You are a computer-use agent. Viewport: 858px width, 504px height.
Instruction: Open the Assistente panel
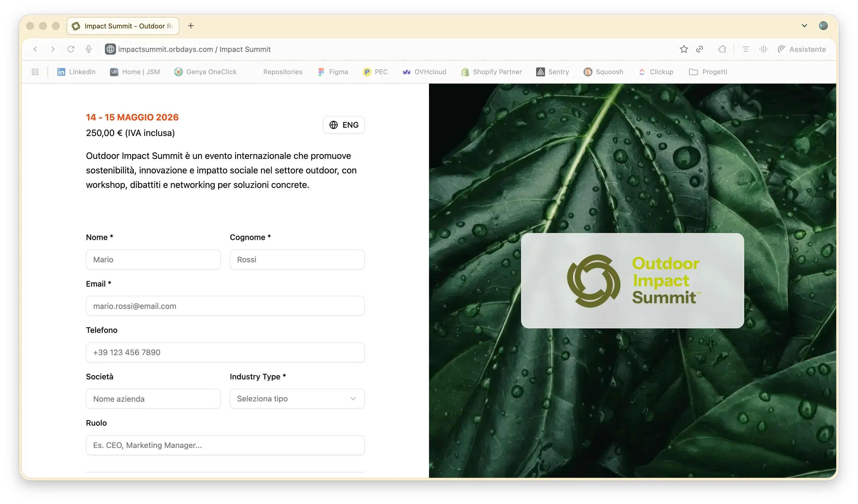(x=802, y=49)
